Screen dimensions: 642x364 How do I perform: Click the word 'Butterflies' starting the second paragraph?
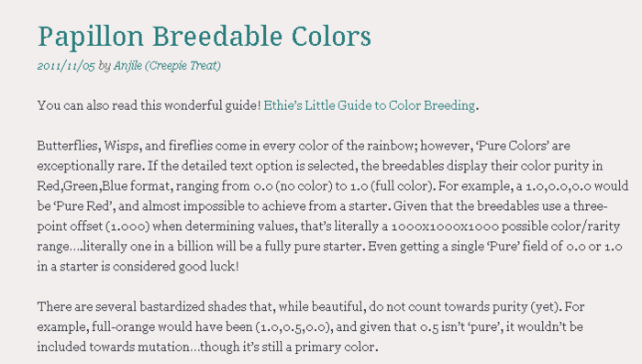[68, 146]
